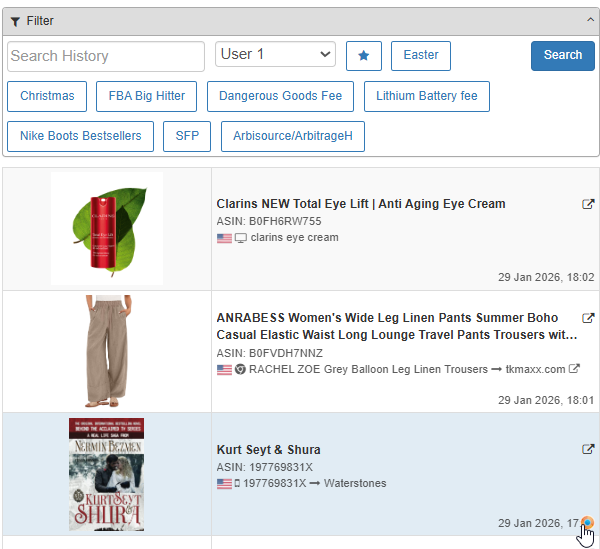Collapse the Filter panel chevron

click(590, 20)
